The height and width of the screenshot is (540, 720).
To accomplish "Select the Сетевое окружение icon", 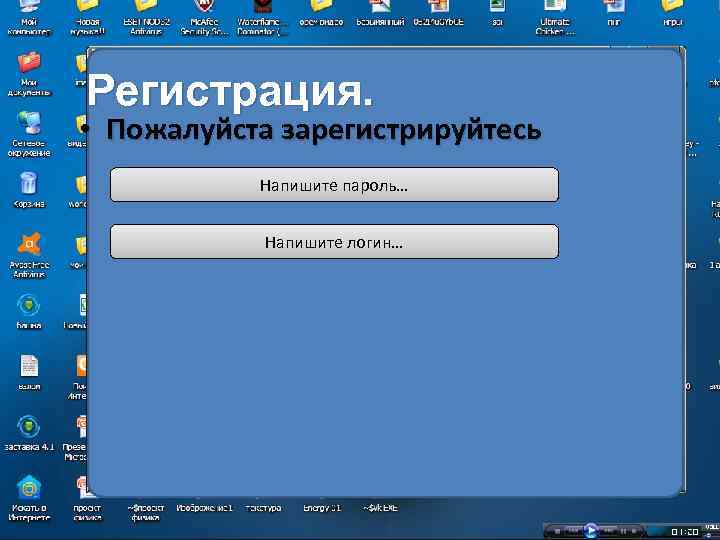I will pos(28,135).
